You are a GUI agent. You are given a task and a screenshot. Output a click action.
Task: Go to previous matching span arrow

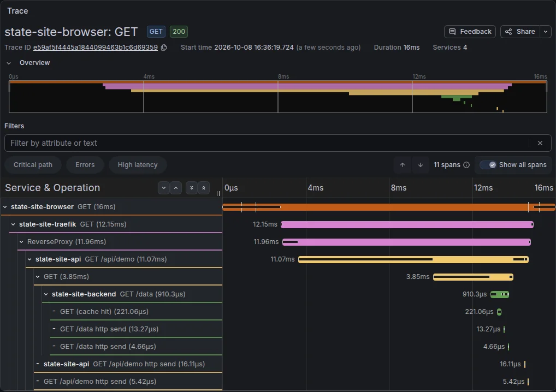pos(403,165)
